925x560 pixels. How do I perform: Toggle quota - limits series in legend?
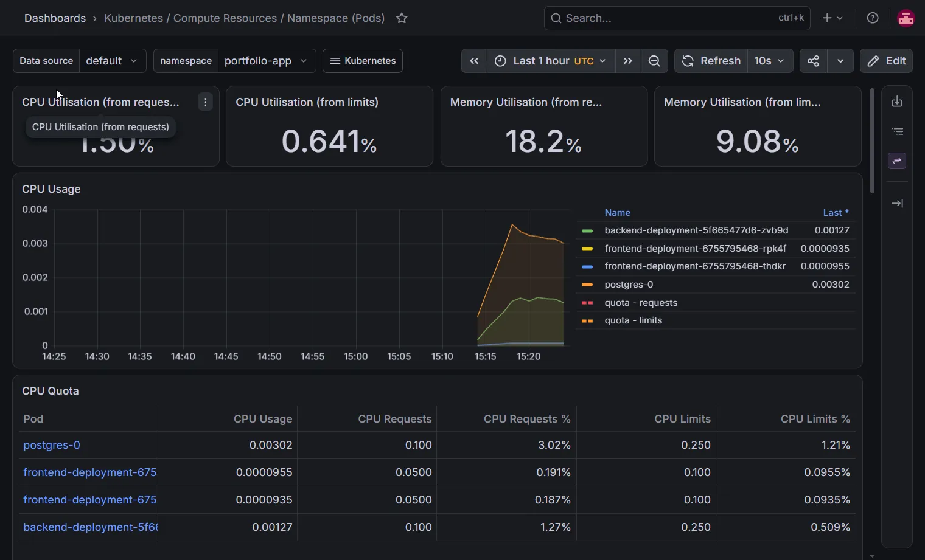click(633, 320)
